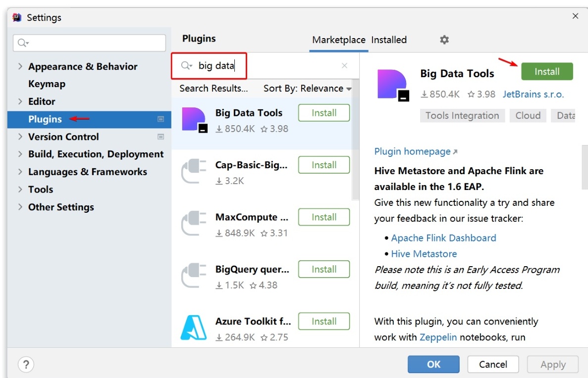Select the Azure Toolkit f... result name
The image size is (588, 378).
pos(253,321)
